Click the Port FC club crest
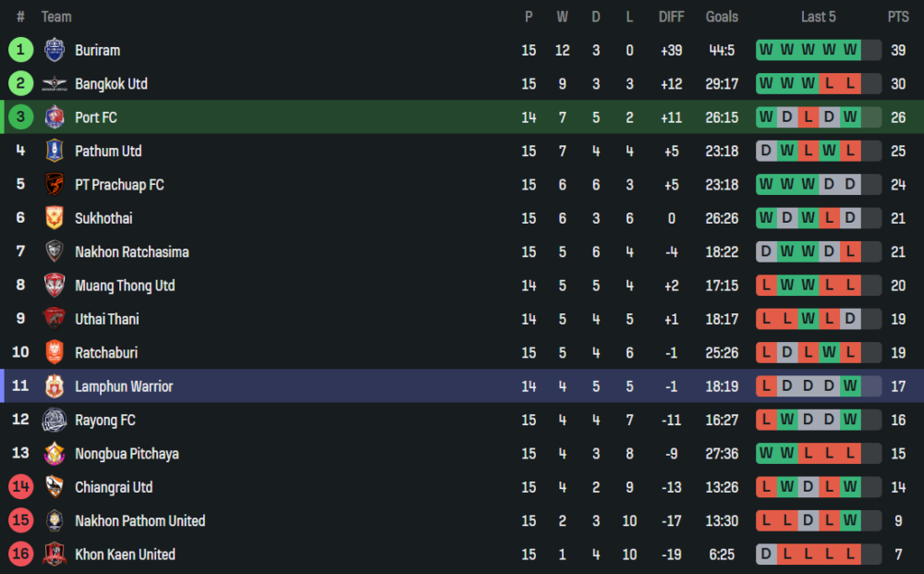The height and width of the screenshot is (574, 924). tap(55, 117)
